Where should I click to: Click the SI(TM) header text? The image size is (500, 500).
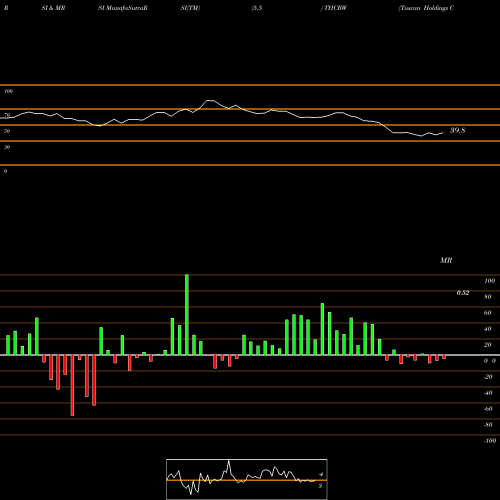click(190, 8)
